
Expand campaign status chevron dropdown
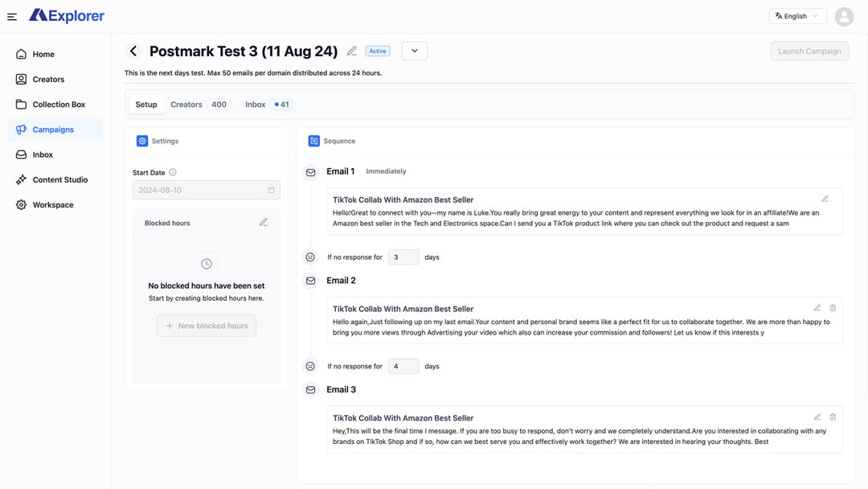(x=415, y=51)
